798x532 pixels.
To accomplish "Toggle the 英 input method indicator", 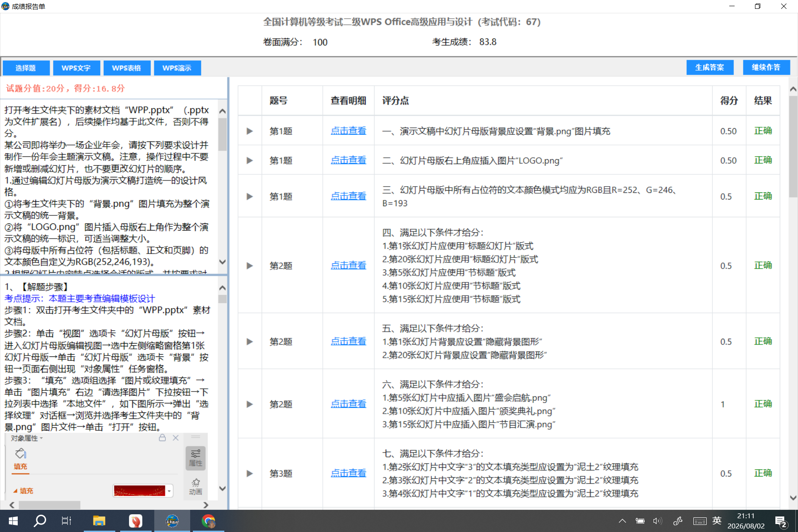I will pyautogui.click(x=717, y=520).
